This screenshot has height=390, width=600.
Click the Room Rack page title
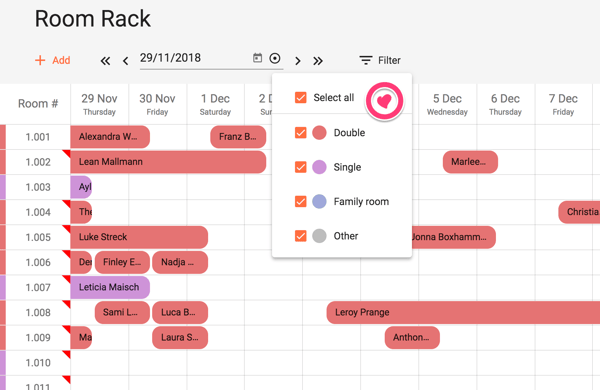coord(93,19)
